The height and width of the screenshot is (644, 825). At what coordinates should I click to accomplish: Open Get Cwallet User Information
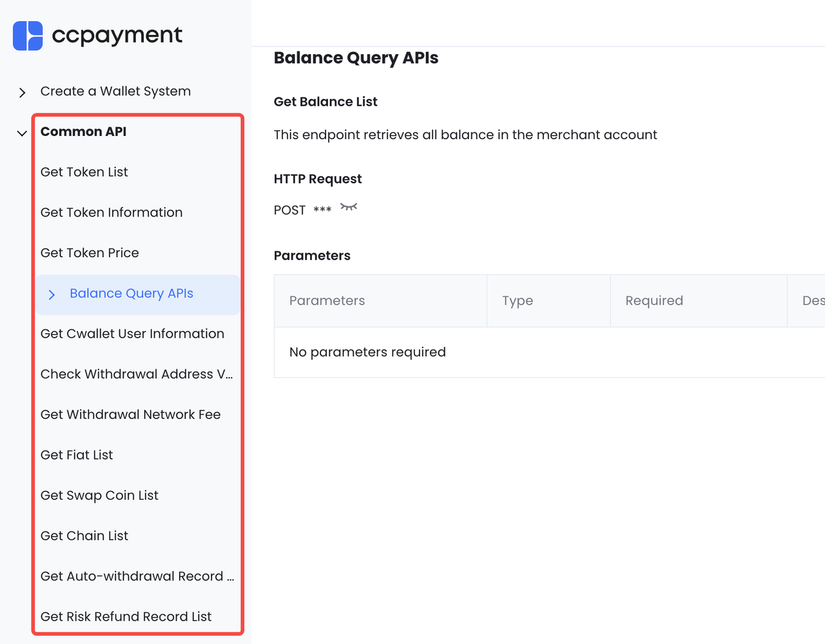pos(132,334)
